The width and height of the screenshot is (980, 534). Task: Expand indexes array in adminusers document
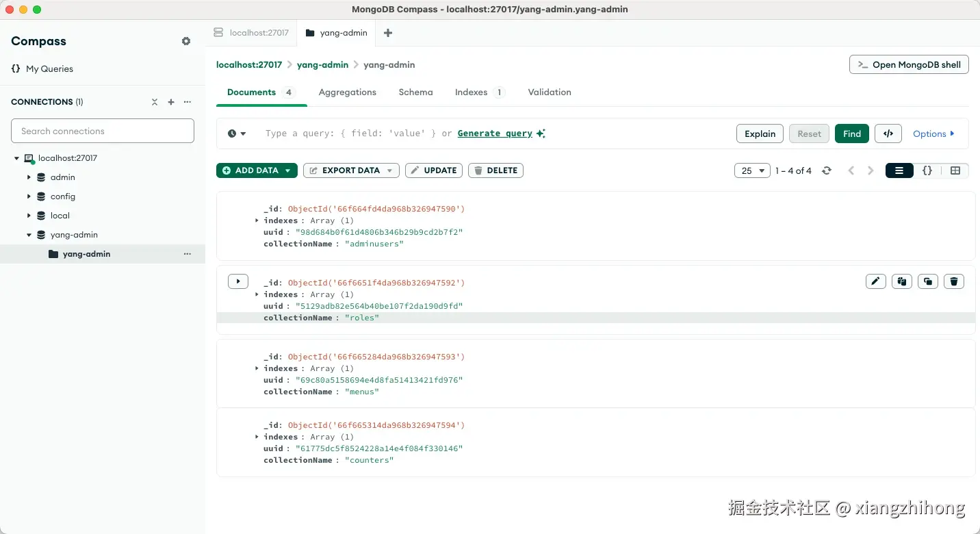coord(257,220)
